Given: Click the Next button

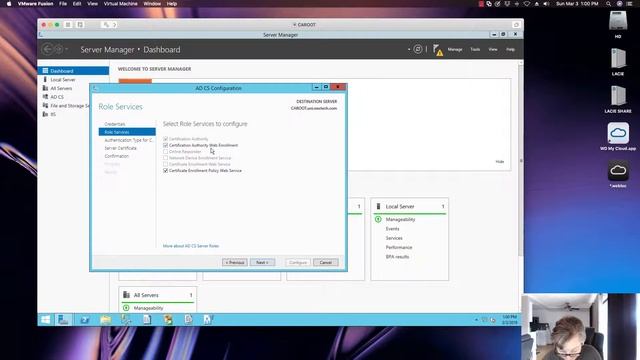Looking at the screenshot, I should pyautogui.click(x=262, y=262).
